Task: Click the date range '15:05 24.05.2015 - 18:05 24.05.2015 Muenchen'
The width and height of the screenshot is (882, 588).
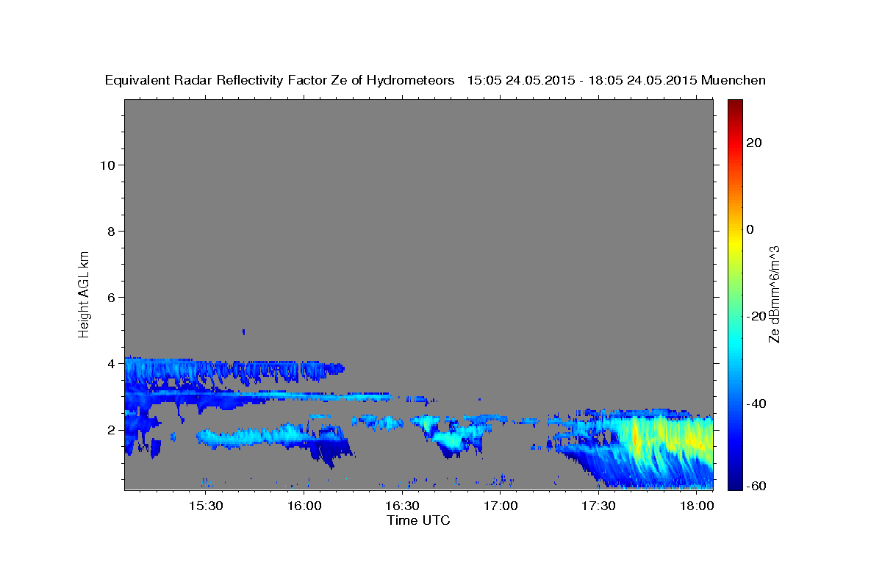Action: [617, 81]
